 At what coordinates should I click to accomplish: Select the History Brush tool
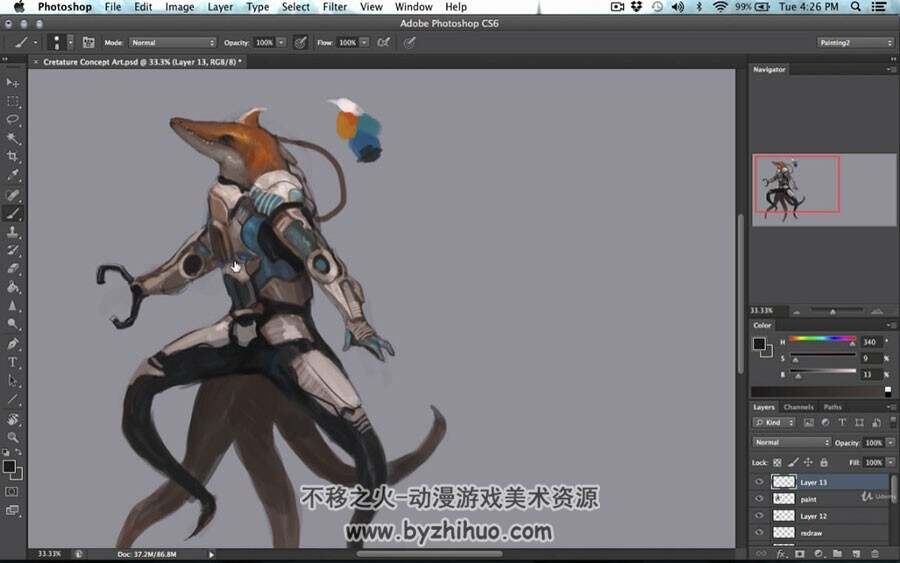pos(12,250)
